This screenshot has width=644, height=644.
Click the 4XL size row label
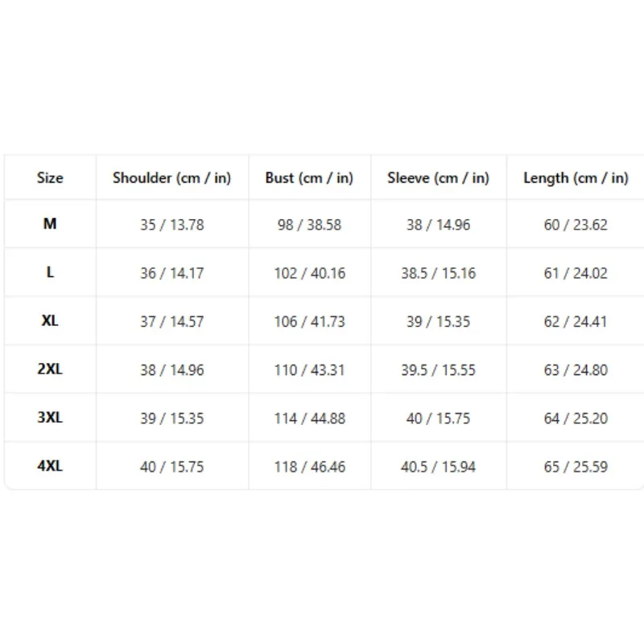click(x=50, y=466)
